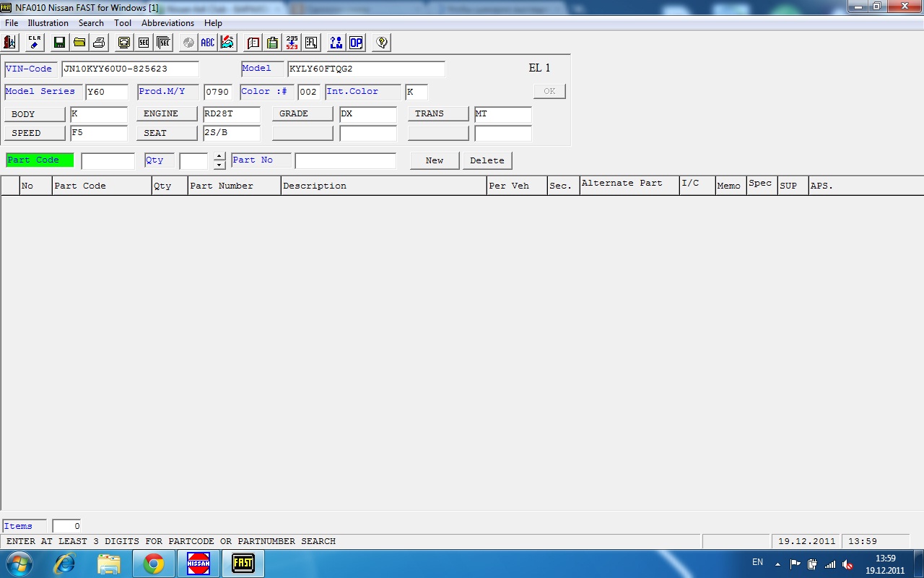
Task: Click the Int.Color field K
Action: tap(417, 92)
